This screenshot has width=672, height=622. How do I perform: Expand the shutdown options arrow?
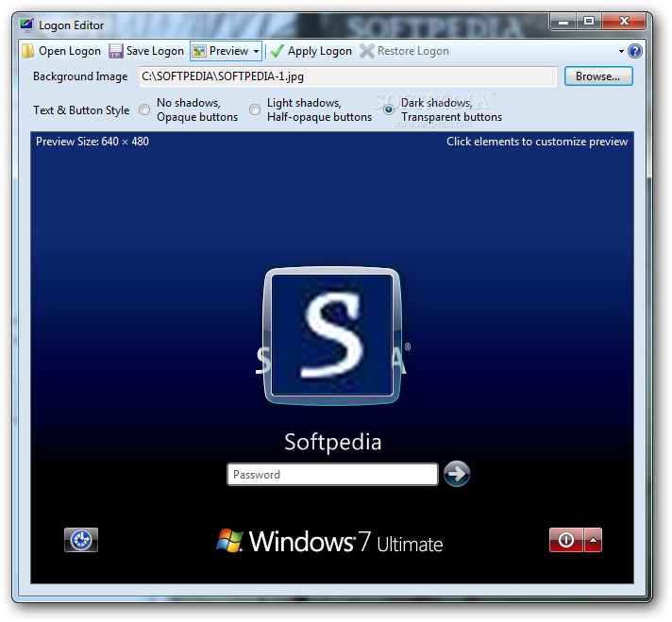point(593,540)
